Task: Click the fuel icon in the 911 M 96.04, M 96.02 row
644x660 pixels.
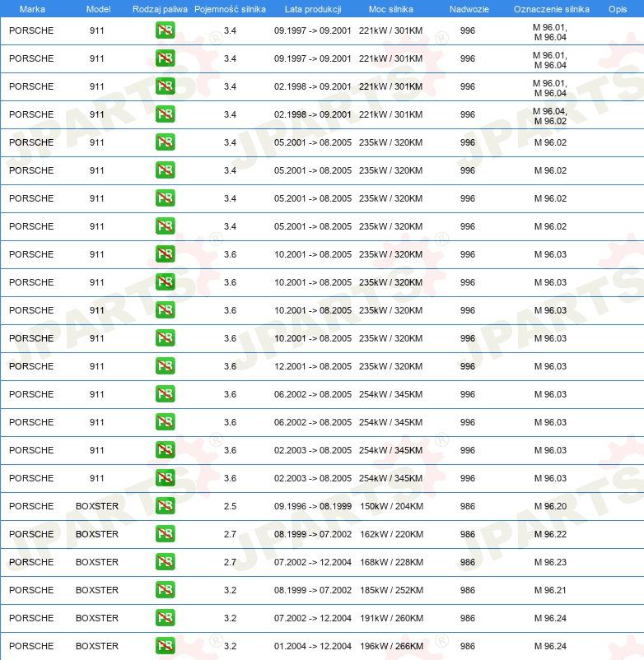Action: coord(165,114)
